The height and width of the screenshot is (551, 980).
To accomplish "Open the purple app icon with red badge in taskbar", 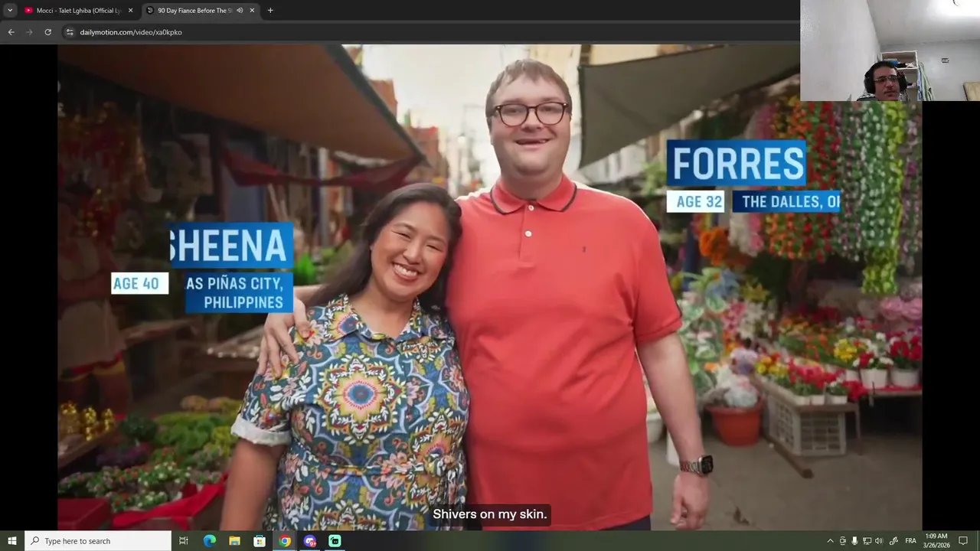I will (310, 541).
